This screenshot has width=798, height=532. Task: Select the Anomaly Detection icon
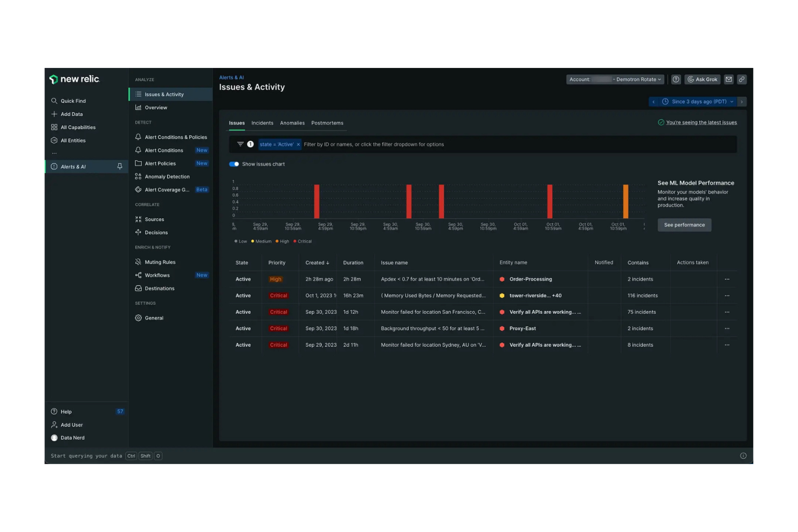139,176
